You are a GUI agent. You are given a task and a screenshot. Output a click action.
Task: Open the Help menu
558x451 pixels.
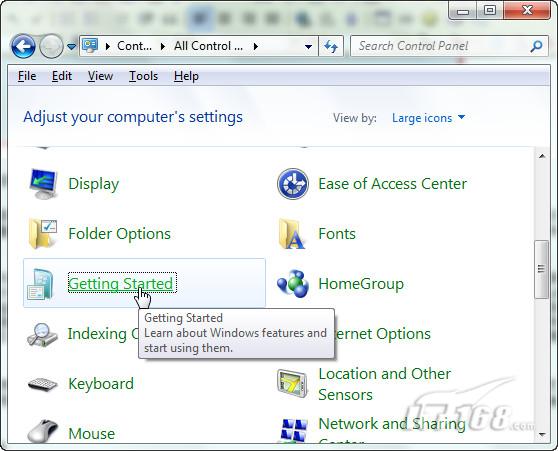coord(186,76)
